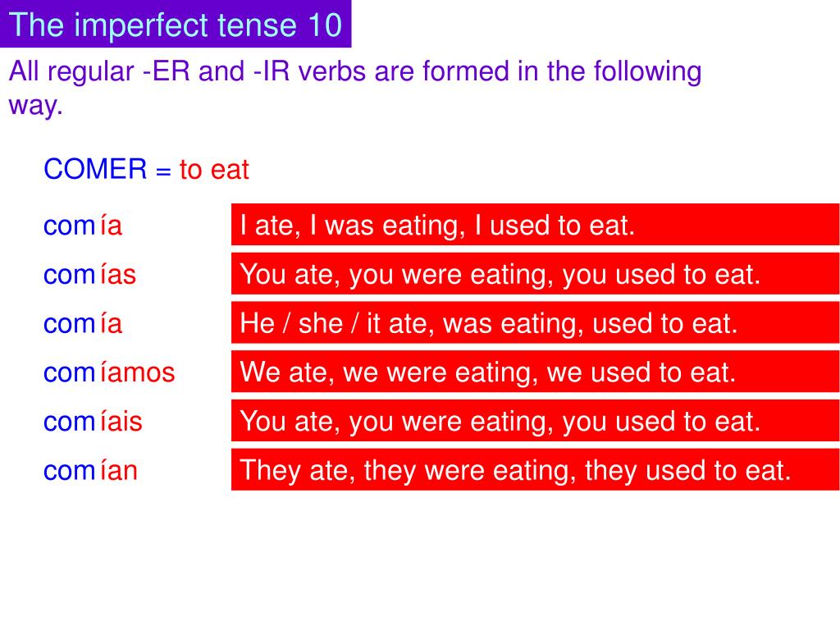
Task: Click the 'I ate, I was eating' box
Action: (535, 225)
